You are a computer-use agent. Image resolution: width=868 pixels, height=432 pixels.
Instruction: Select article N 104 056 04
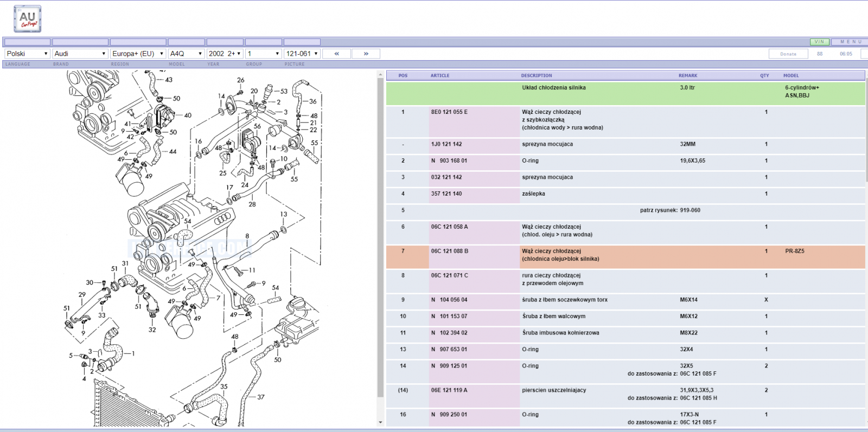449,300
